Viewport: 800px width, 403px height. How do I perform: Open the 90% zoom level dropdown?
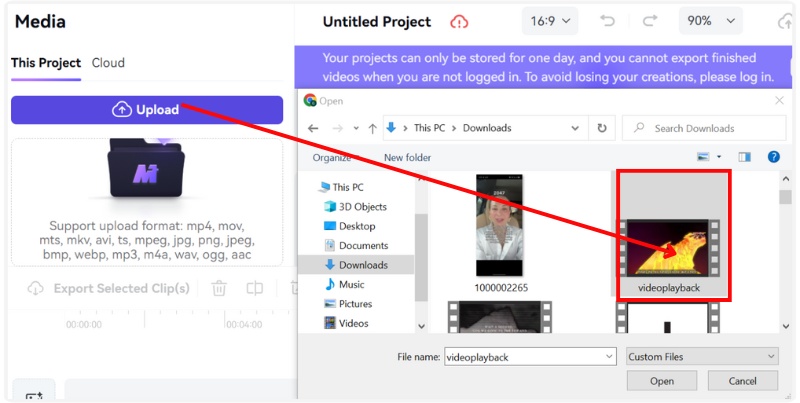coord(709,21)
